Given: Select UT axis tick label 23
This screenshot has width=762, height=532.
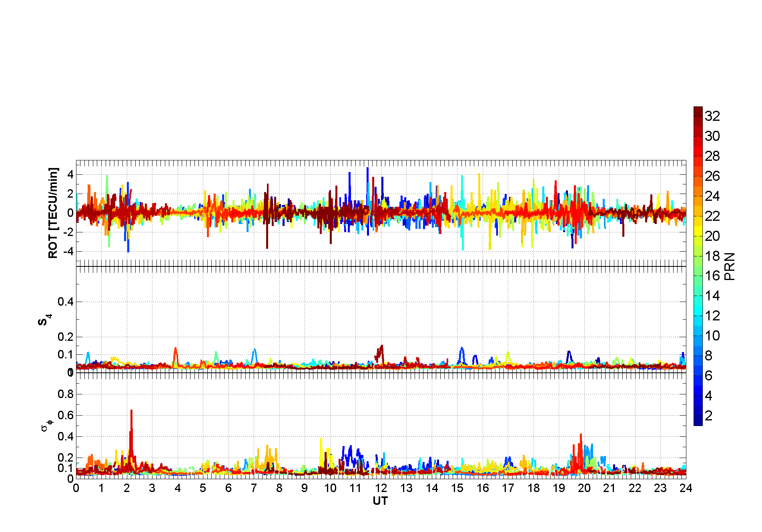Looking at the screenshot, I should (x=660, y=488).
